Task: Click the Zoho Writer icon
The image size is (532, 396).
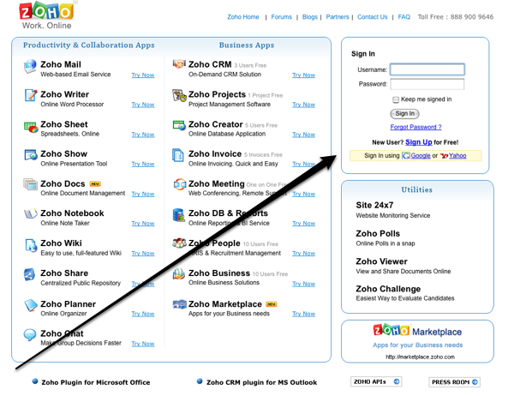Action: click(31, 95)
